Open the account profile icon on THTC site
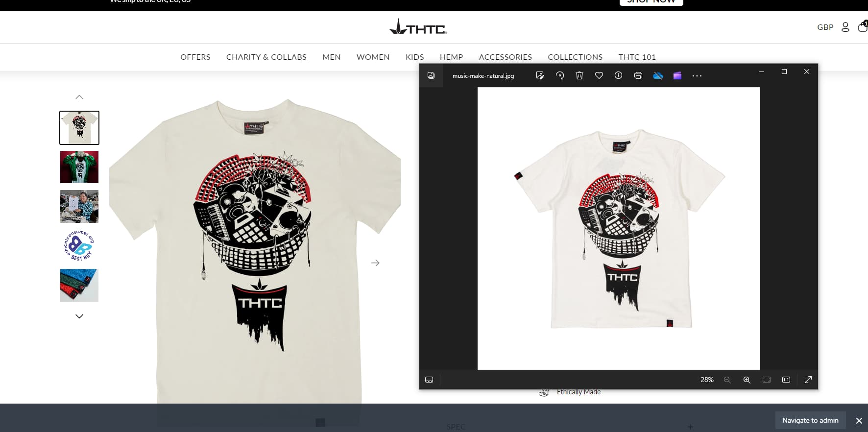 coord(845,27)
